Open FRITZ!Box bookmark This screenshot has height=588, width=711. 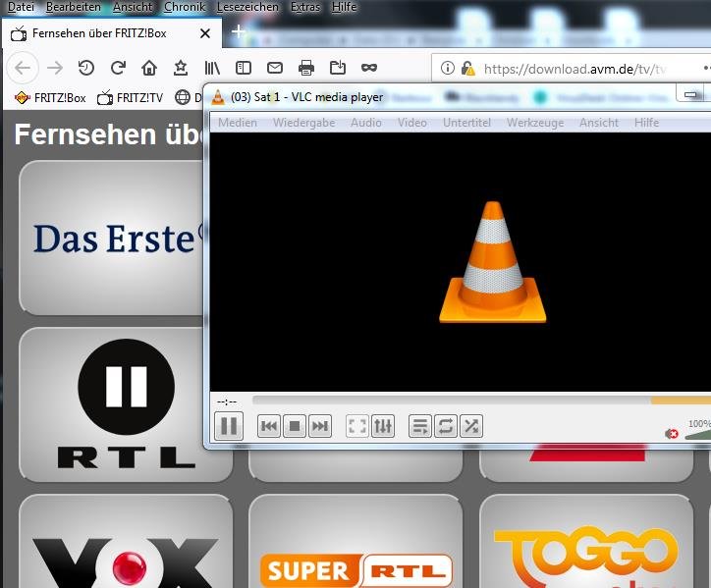coord(50,97)
